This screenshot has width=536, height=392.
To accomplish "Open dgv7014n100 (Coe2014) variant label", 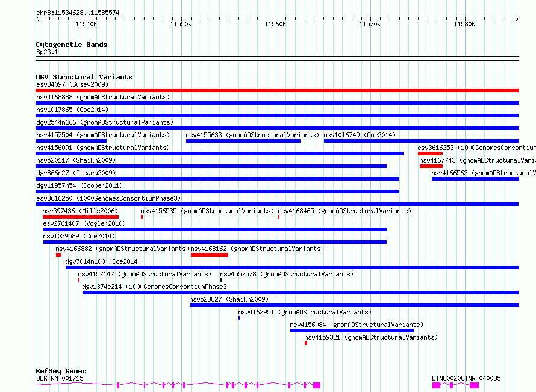I will pyautogui.click(x=103, y=261).
